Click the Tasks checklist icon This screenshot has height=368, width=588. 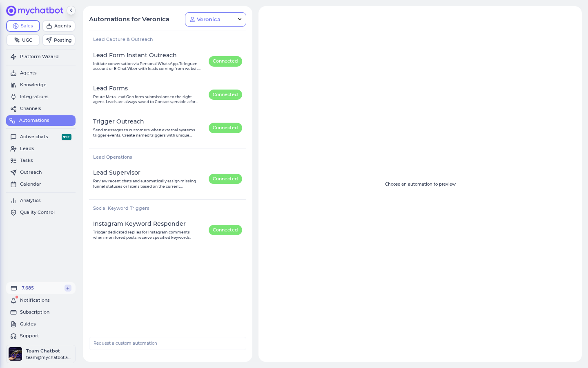pyautogui.click(x=13, y=161)
